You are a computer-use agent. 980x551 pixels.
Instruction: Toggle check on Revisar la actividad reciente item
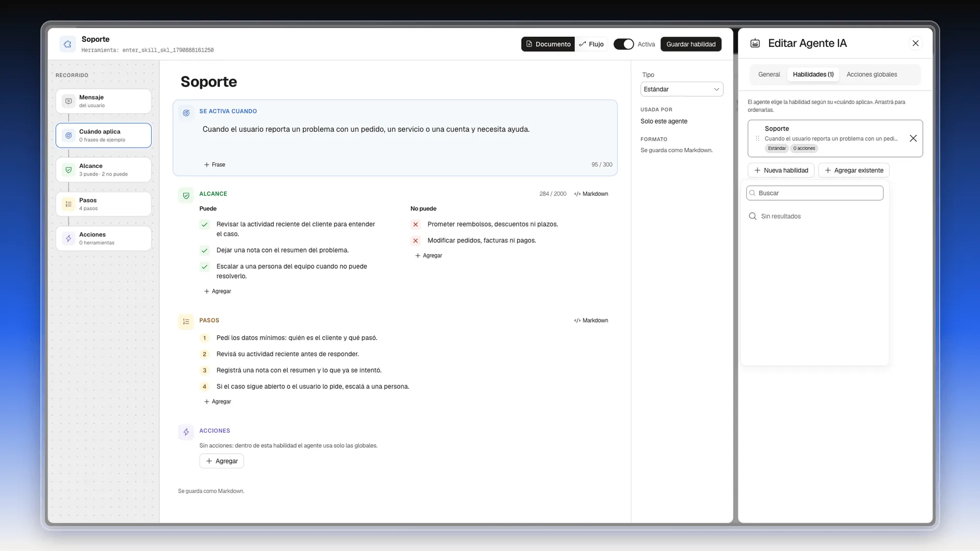coord(205,224)
